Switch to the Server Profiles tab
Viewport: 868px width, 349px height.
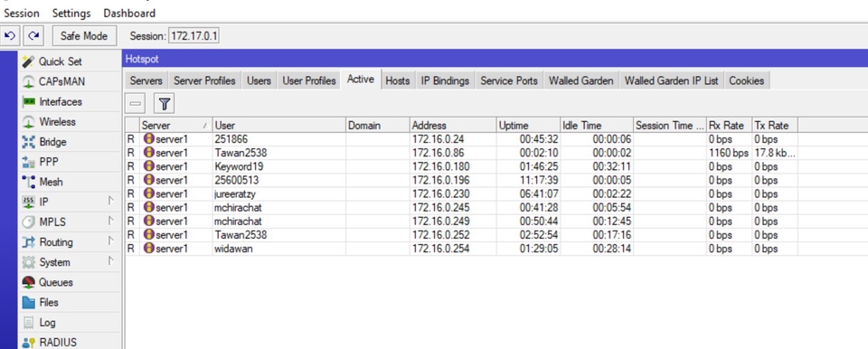pyautogui.click(x=204, y=80)
